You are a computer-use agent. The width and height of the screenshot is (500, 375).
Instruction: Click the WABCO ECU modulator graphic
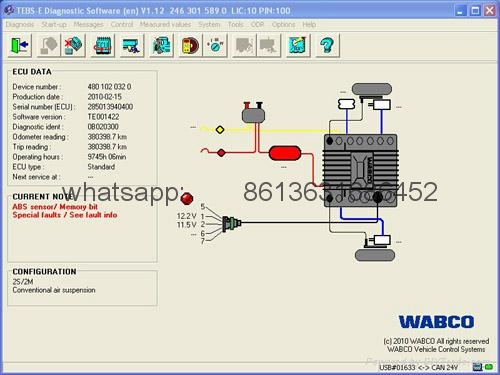pyautogui.click(x=361, y=170)
